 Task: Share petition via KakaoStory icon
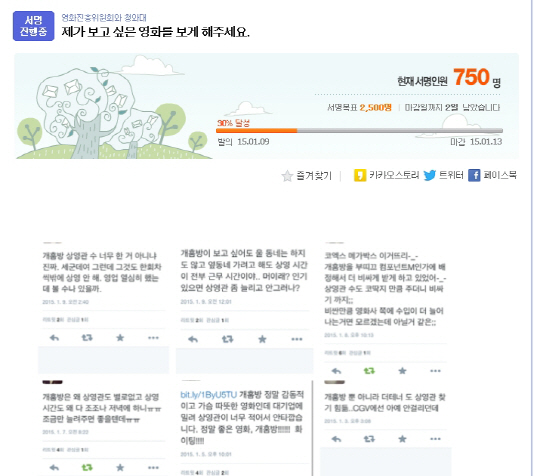coord(360,175)
